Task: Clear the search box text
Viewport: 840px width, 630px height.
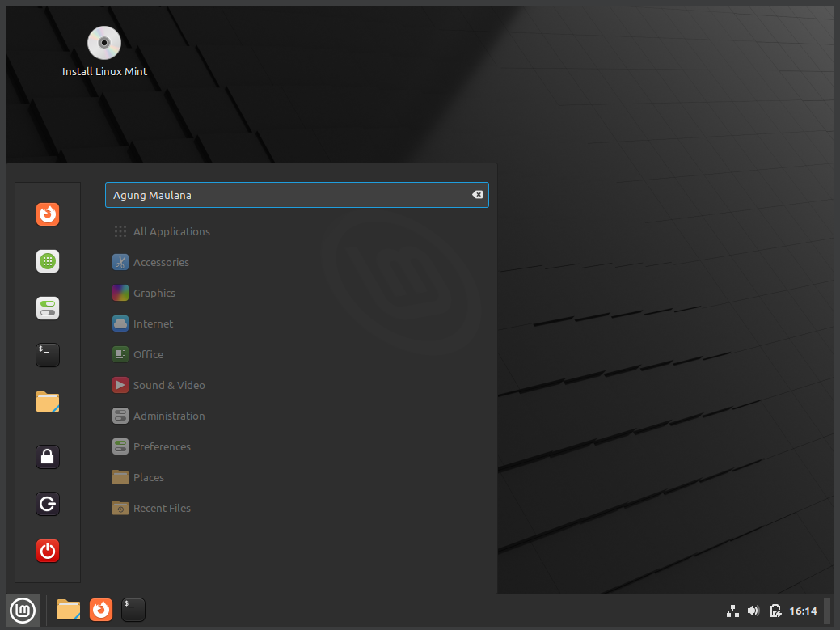Action: pyautogui.click(x=477, y=195)
